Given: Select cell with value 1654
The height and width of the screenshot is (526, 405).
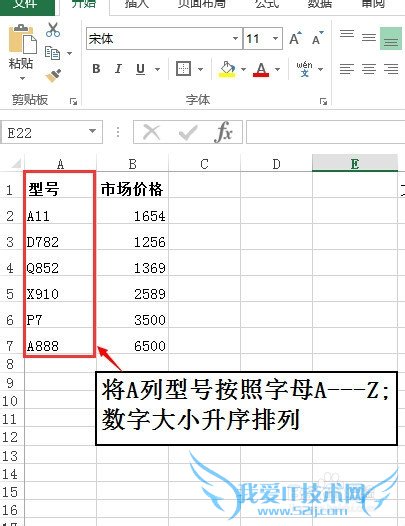Looking at the screenshot, I should coord(133,211).
